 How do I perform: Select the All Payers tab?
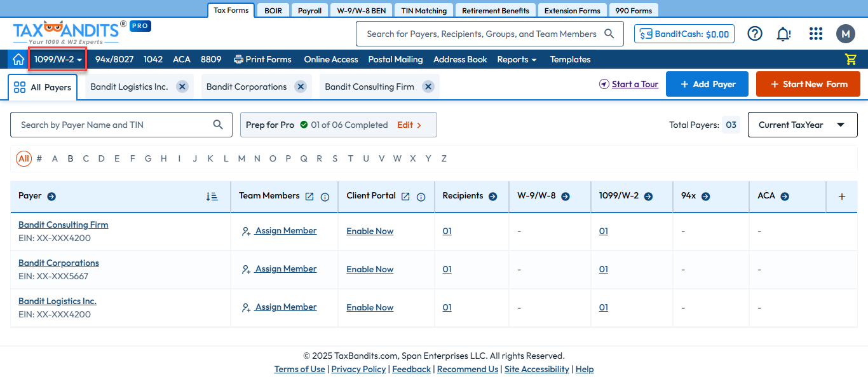click(43, 87)
